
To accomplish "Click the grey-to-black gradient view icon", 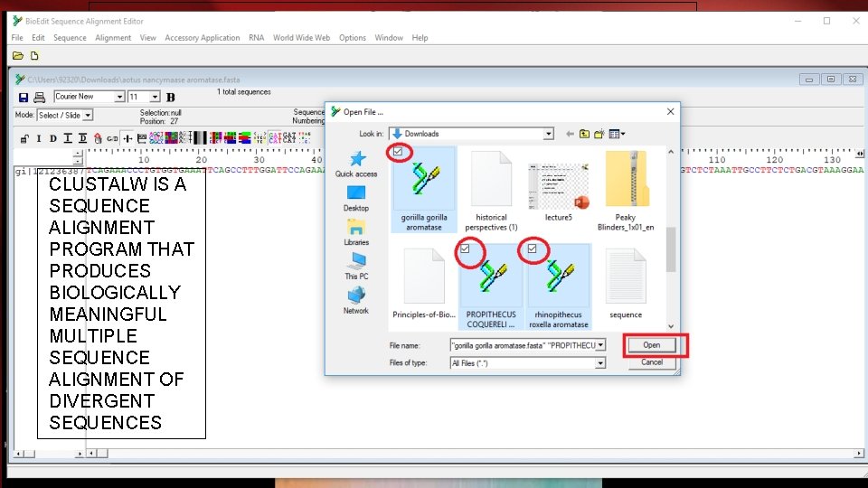I will coord(200,137).
